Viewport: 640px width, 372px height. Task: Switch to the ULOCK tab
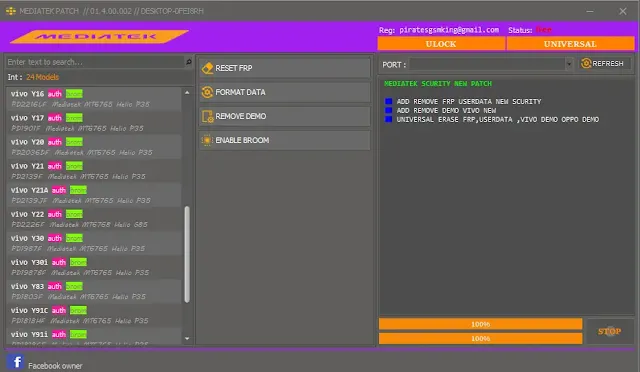[441, 44]
